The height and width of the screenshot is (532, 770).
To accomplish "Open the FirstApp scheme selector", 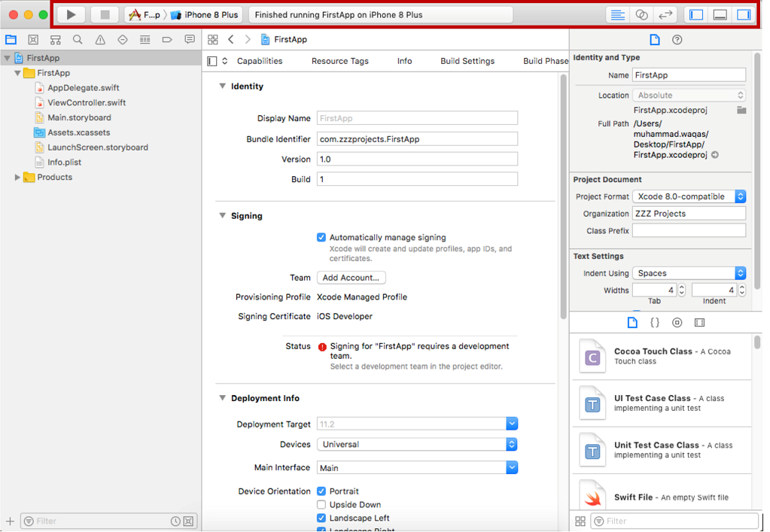I will click(x=144, y=15).
